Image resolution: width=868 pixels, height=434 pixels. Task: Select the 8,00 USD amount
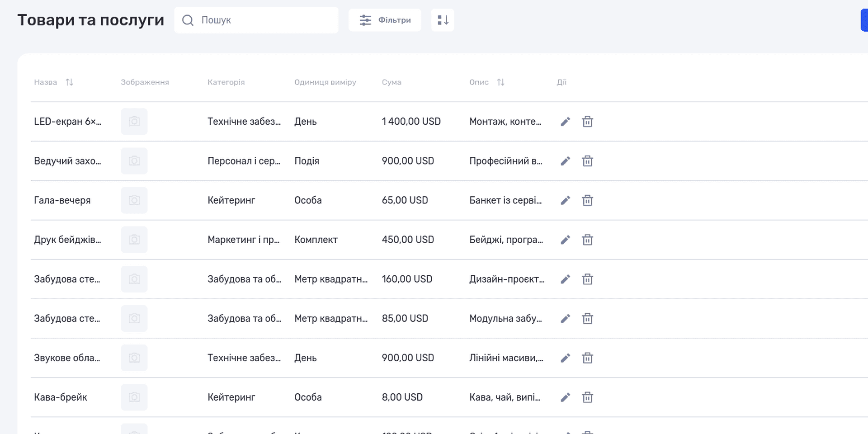(402, 397)
